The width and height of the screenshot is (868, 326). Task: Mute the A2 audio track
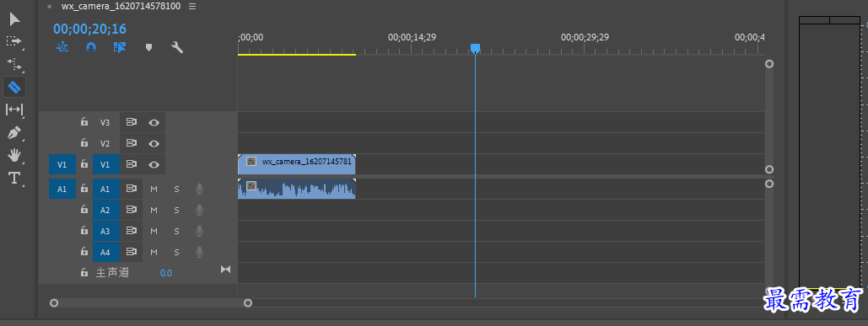point(154,210)
